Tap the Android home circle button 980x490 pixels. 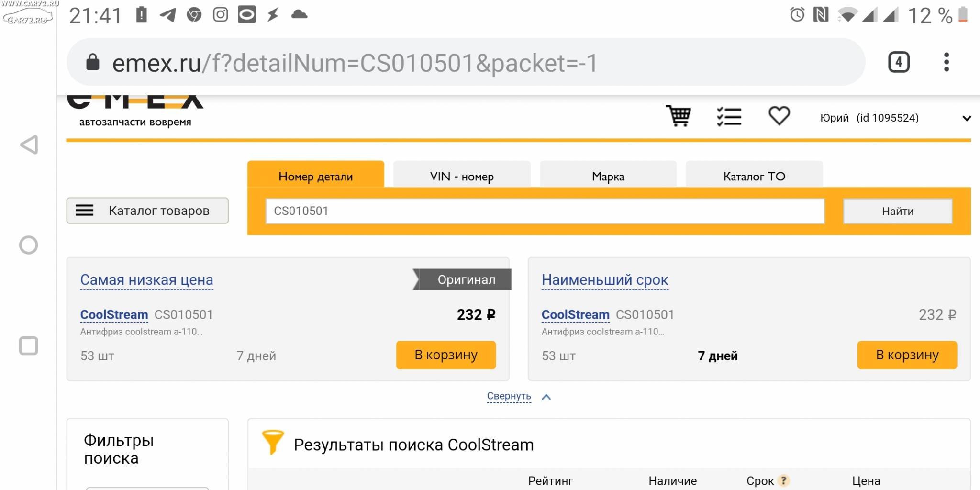pyautogui.click(x=28, y=245)
